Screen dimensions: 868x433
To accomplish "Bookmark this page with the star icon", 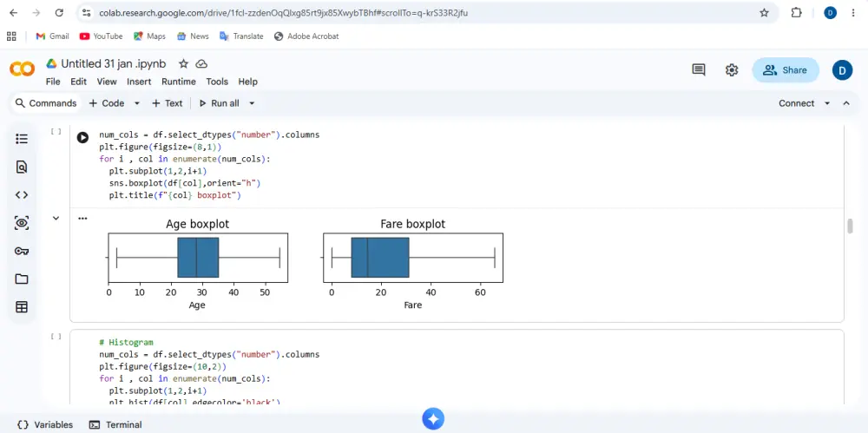I will click(765, 13).
